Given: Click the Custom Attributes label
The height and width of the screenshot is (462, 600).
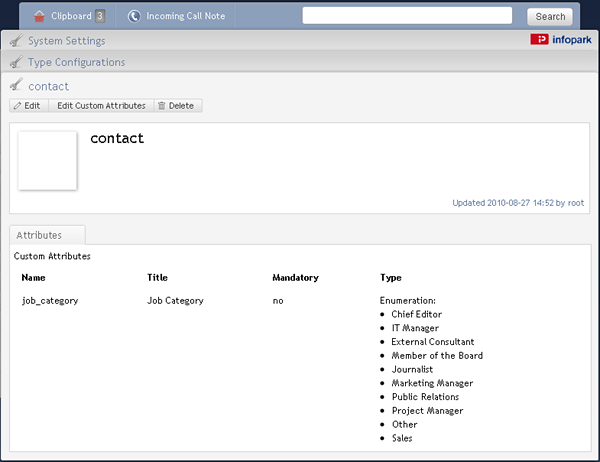Looking at the screenshot, I should (52, 256).
